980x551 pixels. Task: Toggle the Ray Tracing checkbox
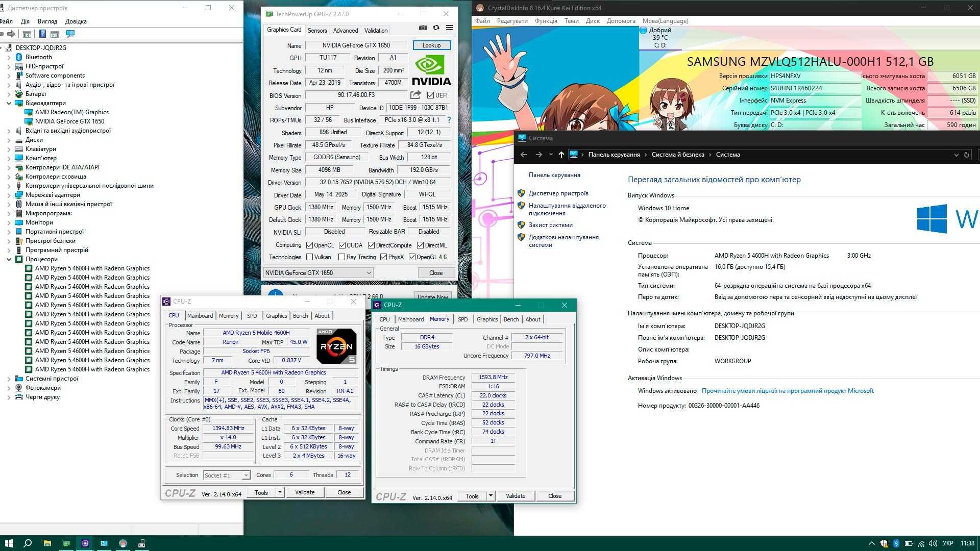click(x=342, y=257)
